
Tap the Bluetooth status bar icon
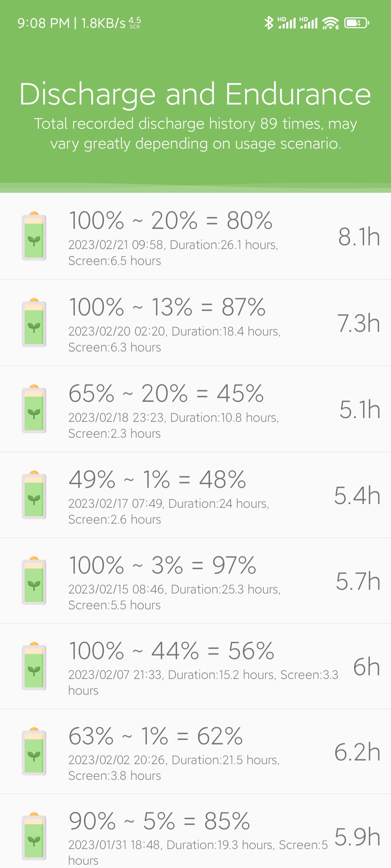269,23
